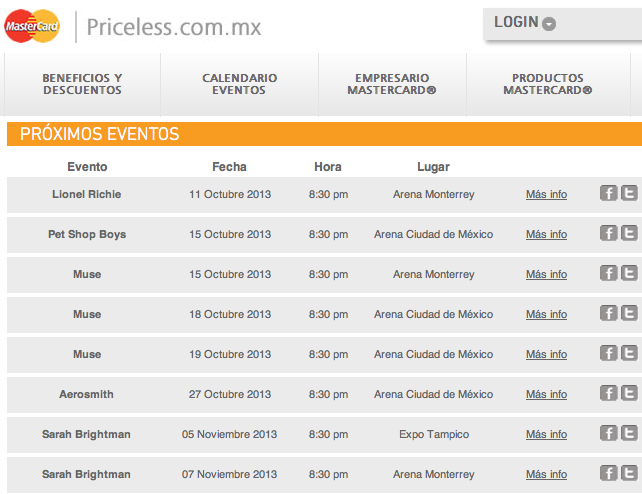Open Beneficios y Descuentos menu

(82, 84)
